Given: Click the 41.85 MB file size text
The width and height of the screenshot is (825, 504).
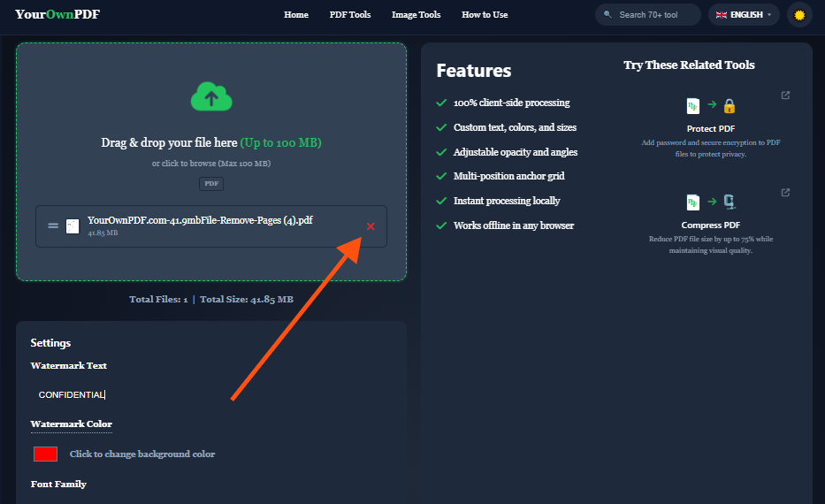Looking at the screenshot, I should [103, 233].
